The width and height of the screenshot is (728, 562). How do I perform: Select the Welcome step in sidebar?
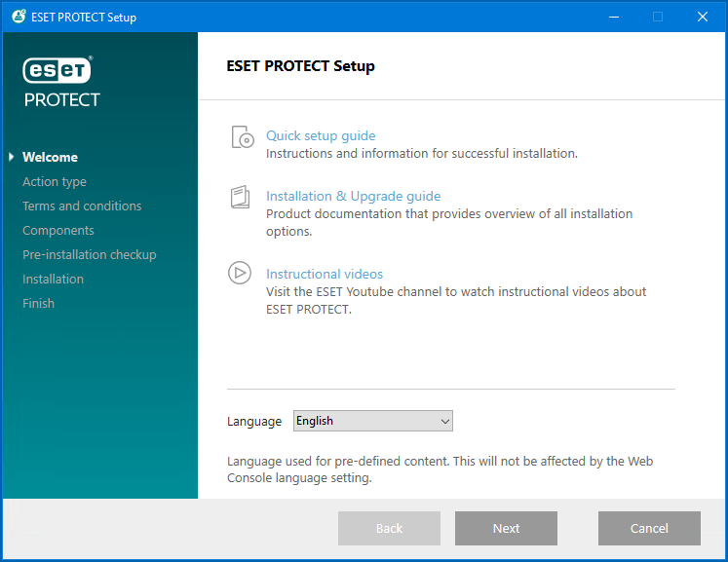[50, 157]
